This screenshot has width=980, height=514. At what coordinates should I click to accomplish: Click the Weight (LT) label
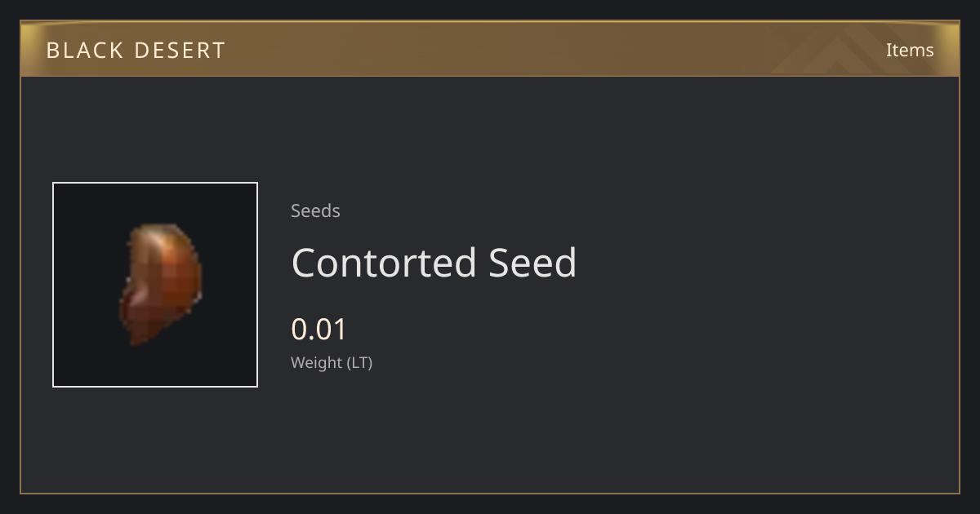(332, 362)
